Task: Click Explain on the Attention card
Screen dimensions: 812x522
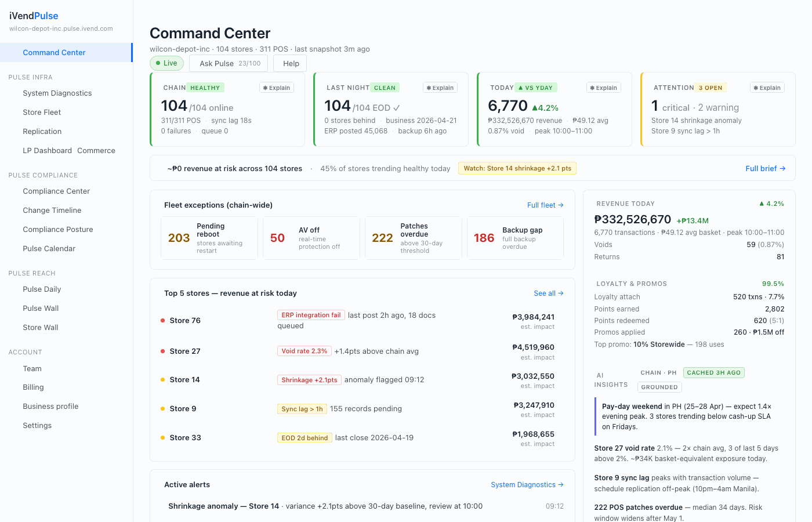Action: coord(767,88)
